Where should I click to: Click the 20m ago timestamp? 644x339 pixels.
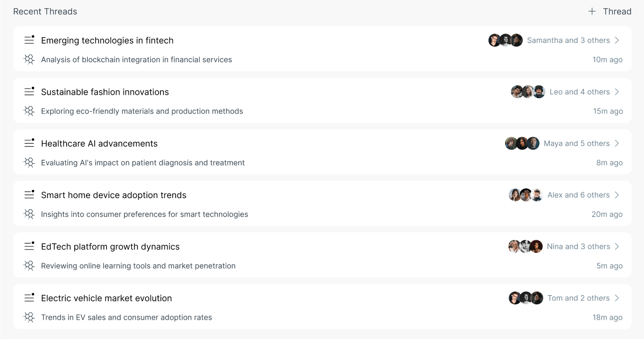point(607,214)
